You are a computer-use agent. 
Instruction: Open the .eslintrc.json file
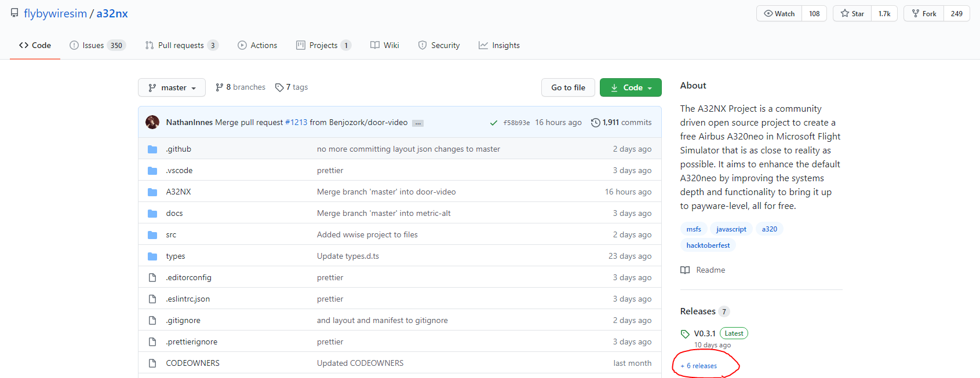coord(188,299)
